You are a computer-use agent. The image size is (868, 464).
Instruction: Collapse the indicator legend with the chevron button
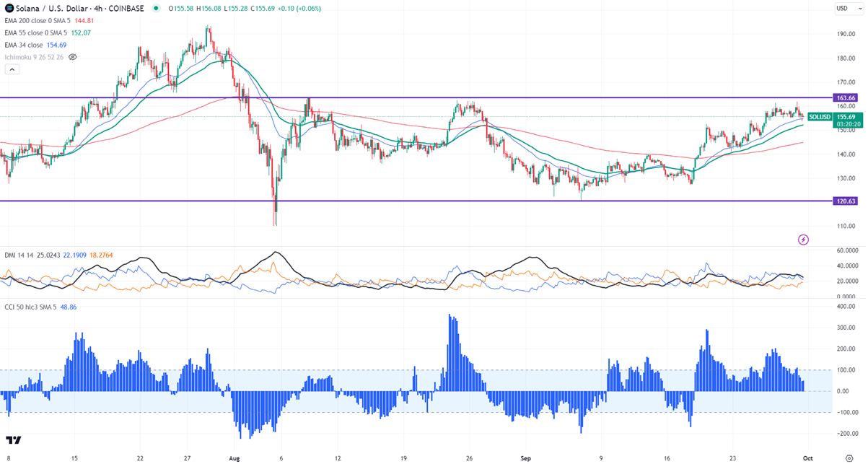coord(12,69)
